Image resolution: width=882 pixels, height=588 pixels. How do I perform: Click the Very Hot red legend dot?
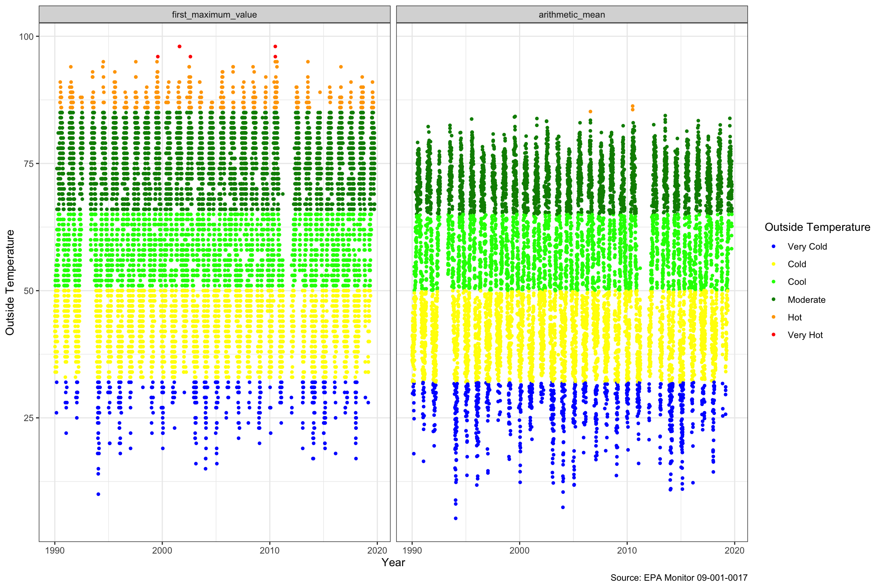(x=774, y=335)
